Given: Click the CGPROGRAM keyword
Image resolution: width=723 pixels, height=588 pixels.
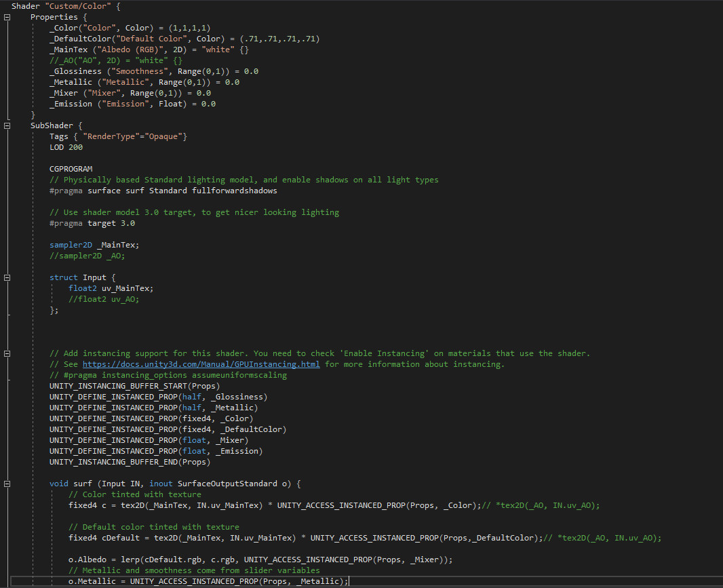Looking at the screenshot, I should point(71,169).
